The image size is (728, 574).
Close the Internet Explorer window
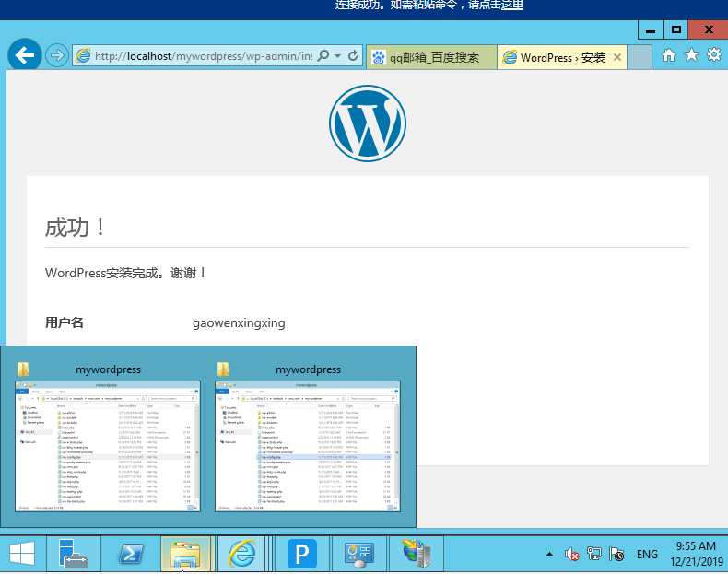(x=709, y=30)
